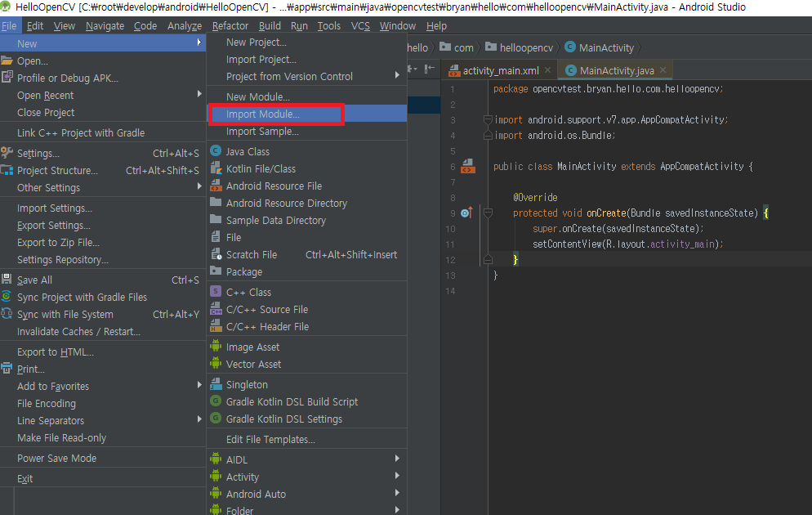Click Gradle Kotlin DSL Build Script icon
Image resolution: width=812 pixels, height=515 pixels.
click(216, 401)
